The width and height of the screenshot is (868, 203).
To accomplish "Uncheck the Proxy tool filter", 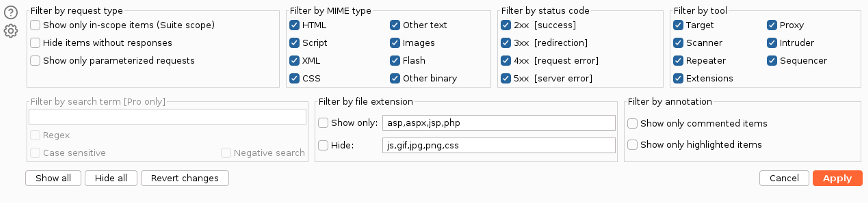I will [772, 25].
